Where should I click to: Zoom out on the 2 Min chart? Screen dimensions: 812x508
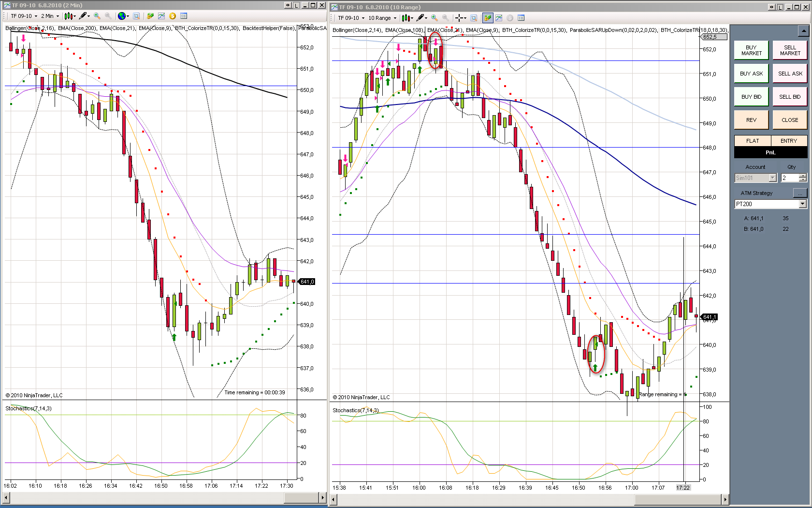click(x=108, y=16)
